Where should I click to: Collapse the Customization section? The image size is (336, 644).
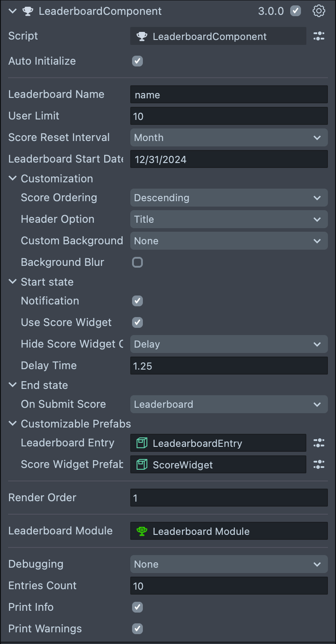click(x=12, y=179)
